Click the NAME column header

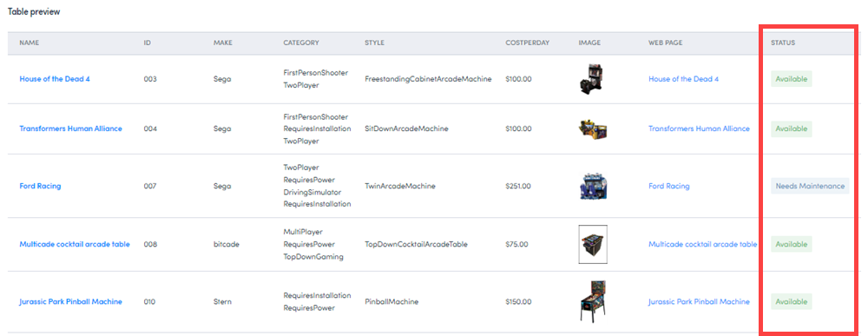(30, 43)
